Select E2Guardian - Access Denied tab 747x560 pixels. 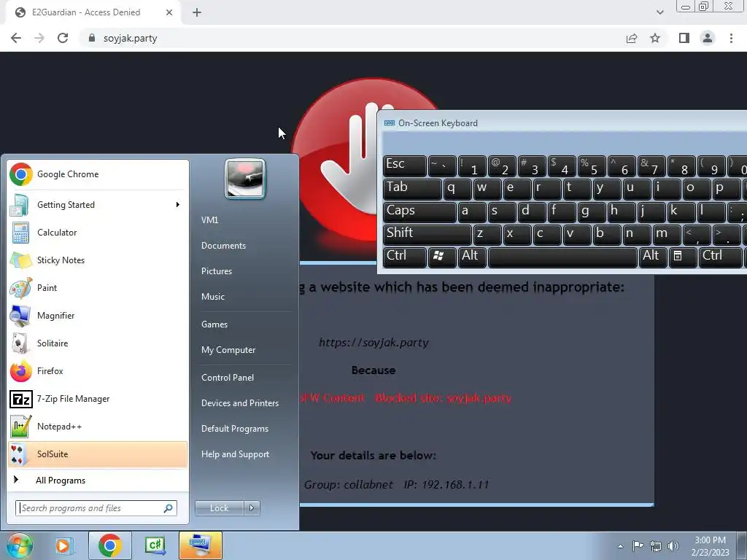click(x=93, y=12)
